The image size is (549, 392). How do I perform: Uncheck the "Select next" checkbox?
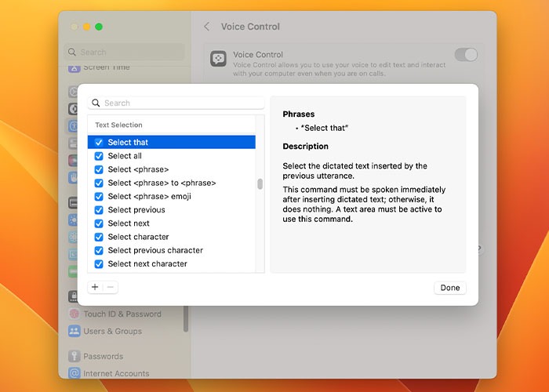(99, 223)
